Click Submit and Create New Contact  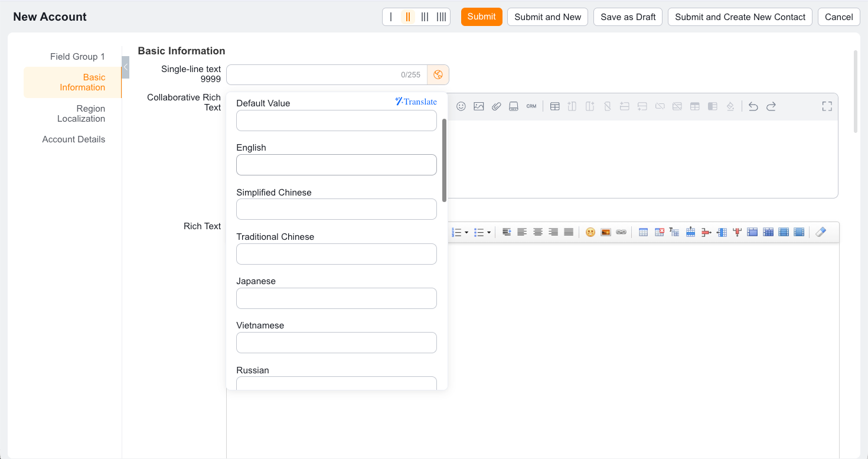click(x=740, y=17)
